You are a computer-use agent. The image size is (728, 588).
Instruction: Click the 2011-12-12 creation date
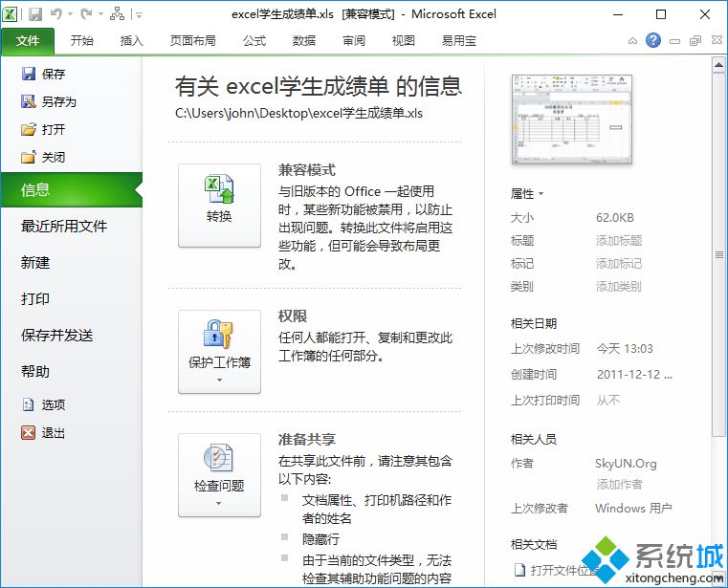click(634, 375)
